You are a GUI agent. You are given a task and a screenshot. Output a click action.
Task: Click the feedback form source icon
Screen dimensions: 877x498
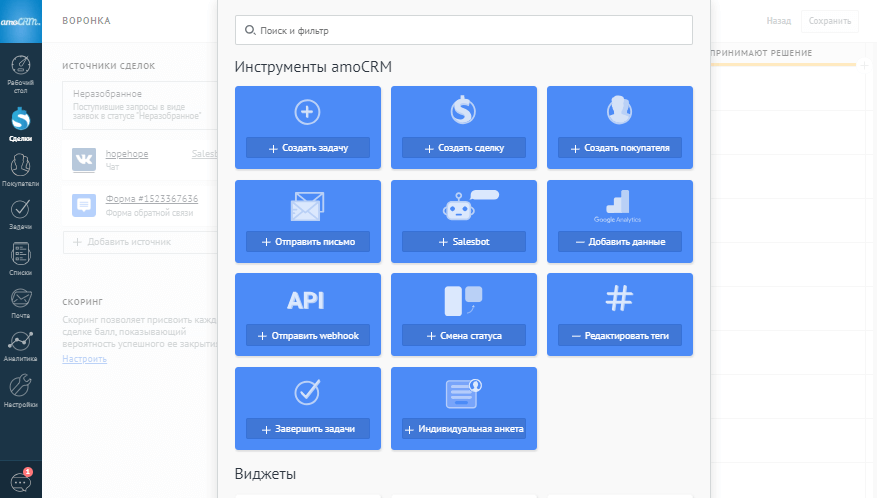(84, 205)
